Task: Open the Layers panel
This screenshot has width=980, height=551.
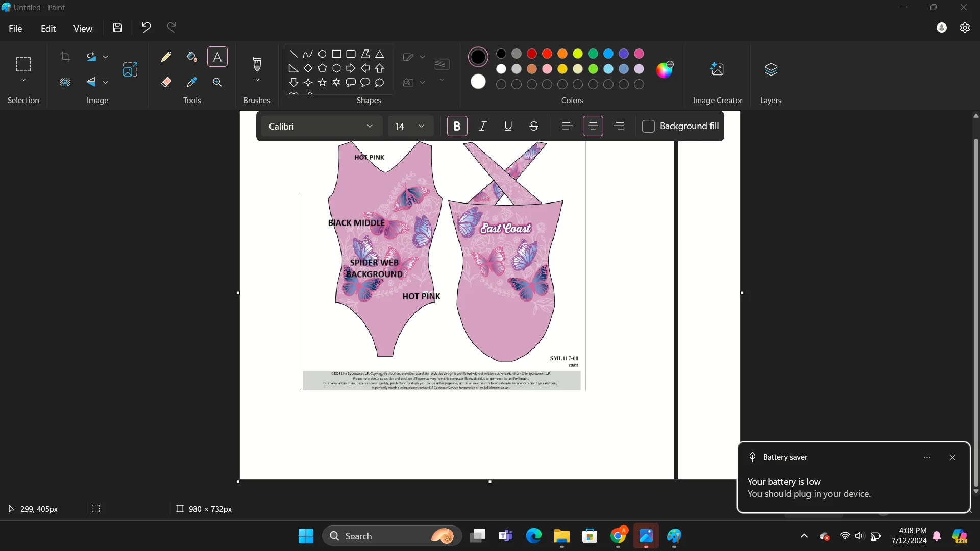Action: pos(771,69)
